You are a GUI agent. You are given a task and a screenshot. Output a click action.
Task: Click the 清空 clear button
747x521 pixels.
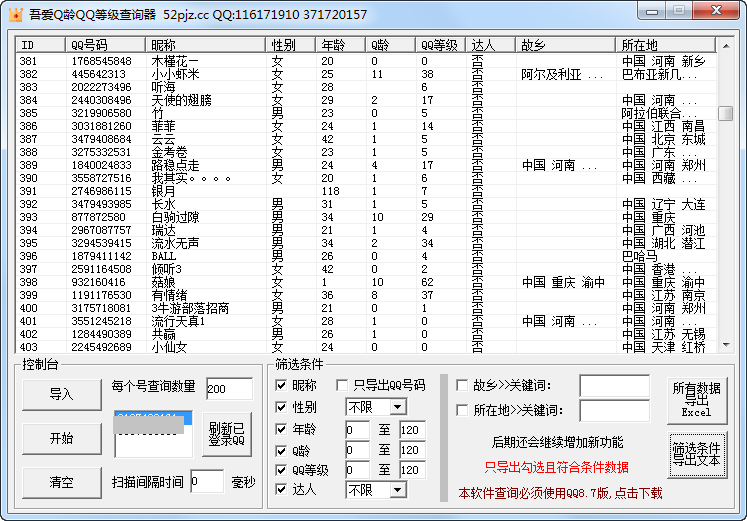point(62,482)
